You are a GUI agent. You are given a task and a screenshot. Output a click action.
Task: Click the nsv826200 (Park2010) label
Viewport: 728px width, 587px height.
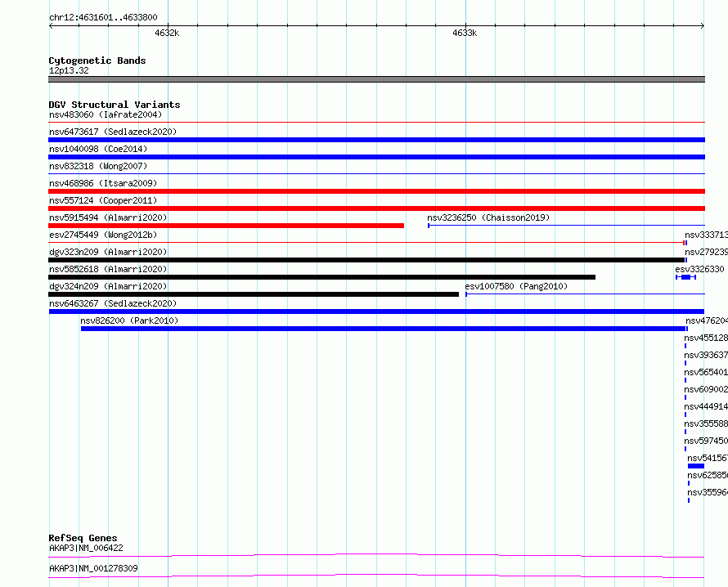(x=129, y=320)
